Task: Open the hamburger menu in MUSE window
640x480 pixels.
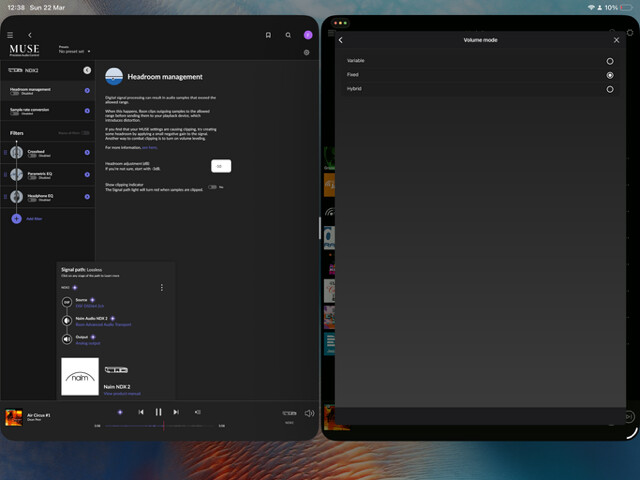Action: pos(10,35)
